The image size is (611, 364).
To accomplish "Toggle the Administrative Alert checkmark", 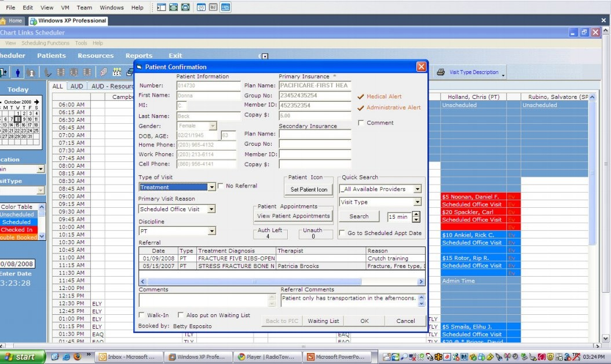I will coord(360,108).
